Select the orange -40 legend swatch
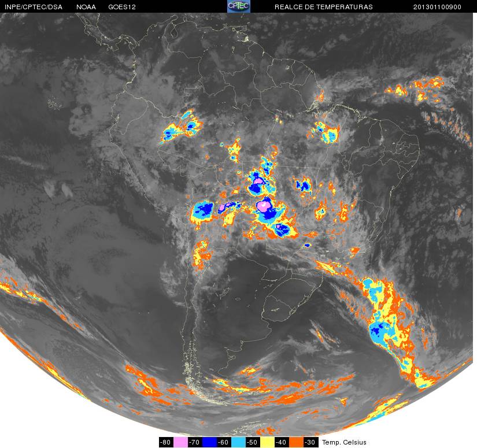 [296, 442]
